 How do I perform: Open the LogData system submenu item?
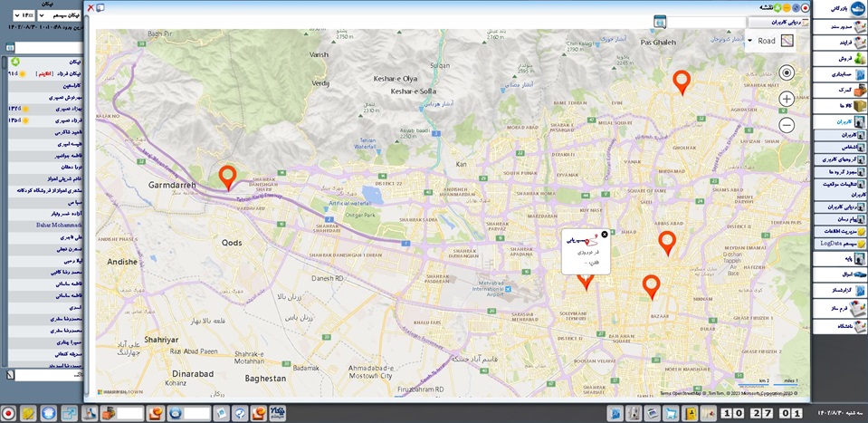(x=840, y=244)
